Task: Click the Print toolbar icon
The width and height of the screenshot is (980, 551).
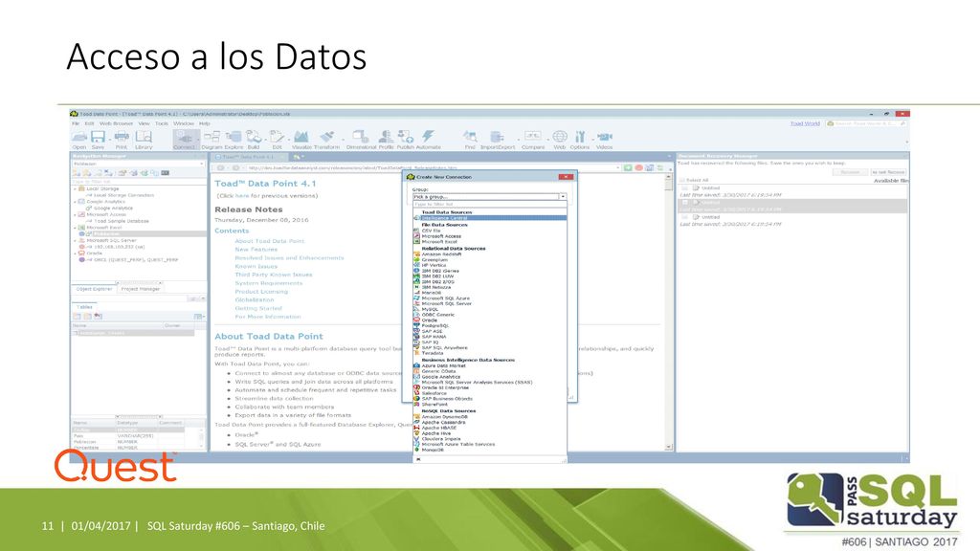Action: 122,140
